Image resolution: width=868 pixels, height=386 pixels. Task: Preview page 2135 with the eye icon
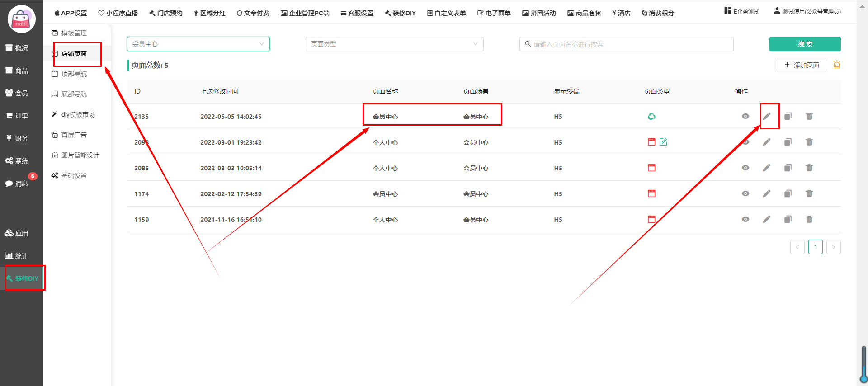[745, 116]
